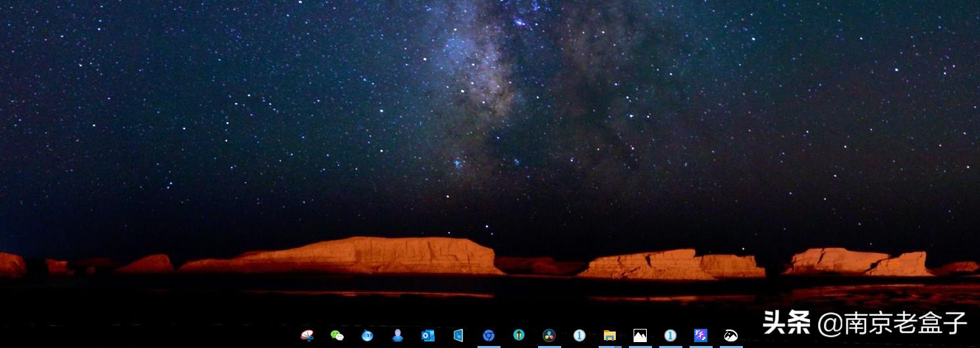Screen dimensions: 980x348
Task: Launch the blue water-drop mascot messenger icon
Action: [367, 335]
